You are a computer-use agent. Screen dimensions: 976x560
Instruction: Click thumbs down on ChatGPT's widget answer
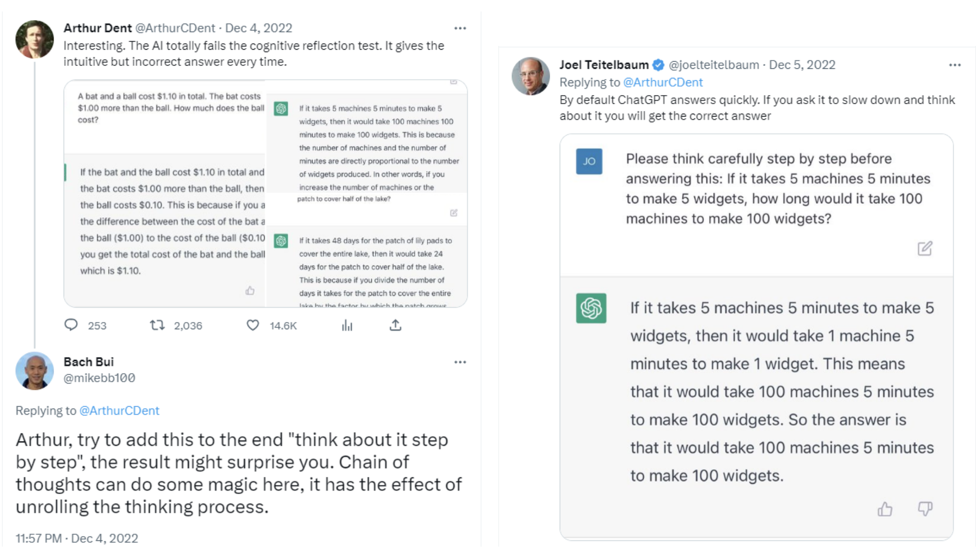[925, 509]
